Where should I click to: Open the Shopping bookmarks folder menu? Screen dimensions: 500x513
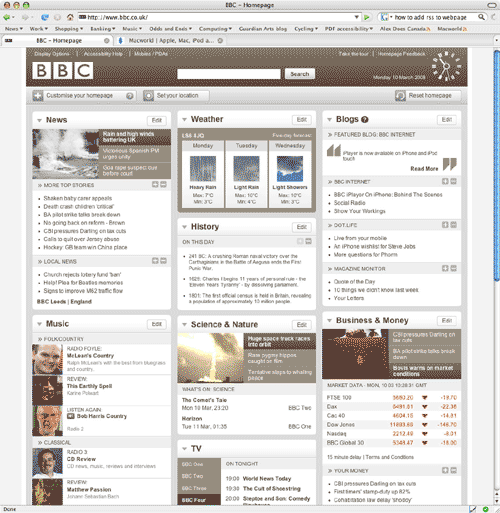pyautogui.click(x=69, y=29)
